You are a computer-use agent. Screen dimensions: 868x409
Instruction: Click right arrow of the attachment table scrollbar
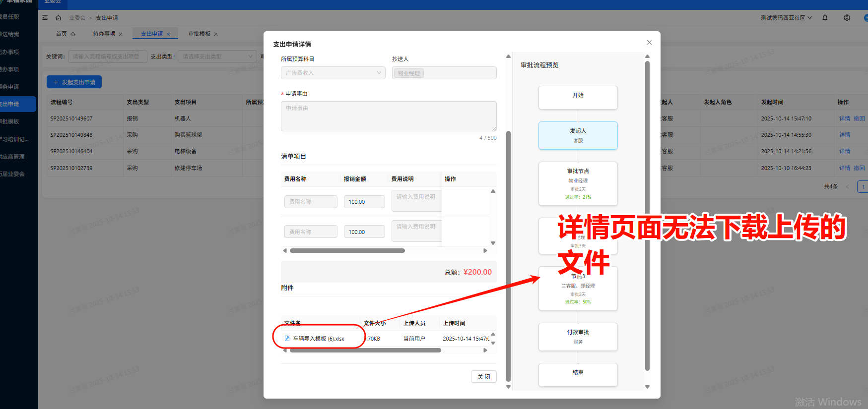click(485, 351)
